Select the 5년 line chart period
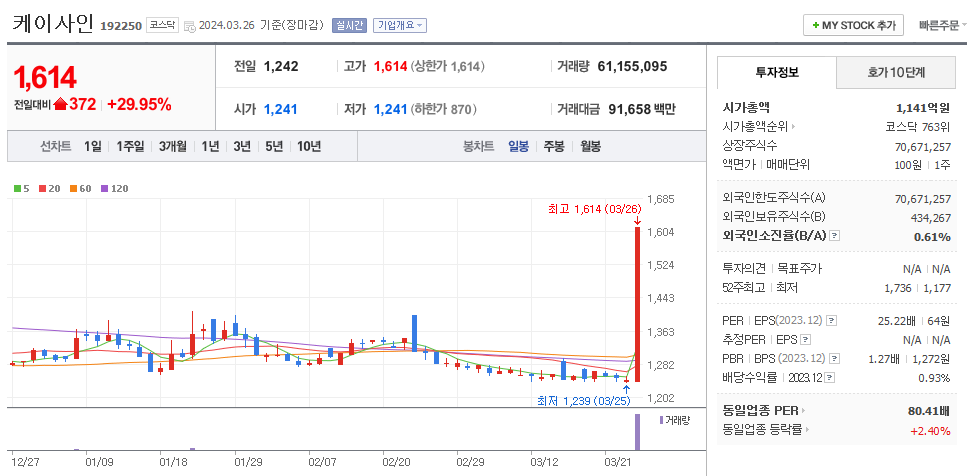Viewport: 974px width, 476px height. coord(274,147)
